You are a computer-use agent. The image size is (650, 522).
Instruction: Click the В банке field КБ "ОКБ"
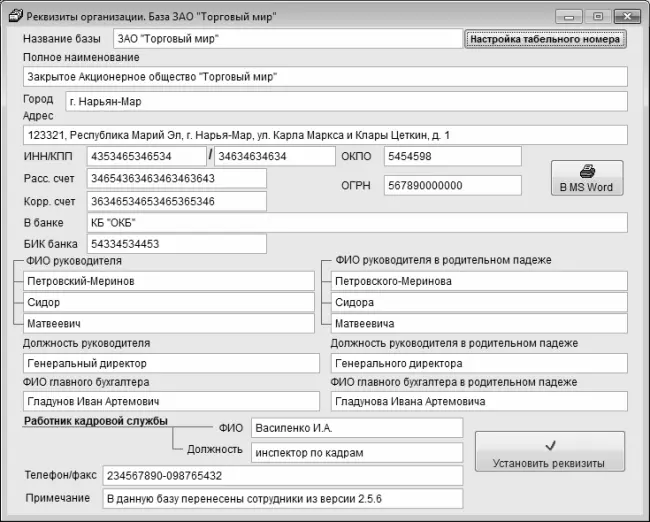coord(357,223)
